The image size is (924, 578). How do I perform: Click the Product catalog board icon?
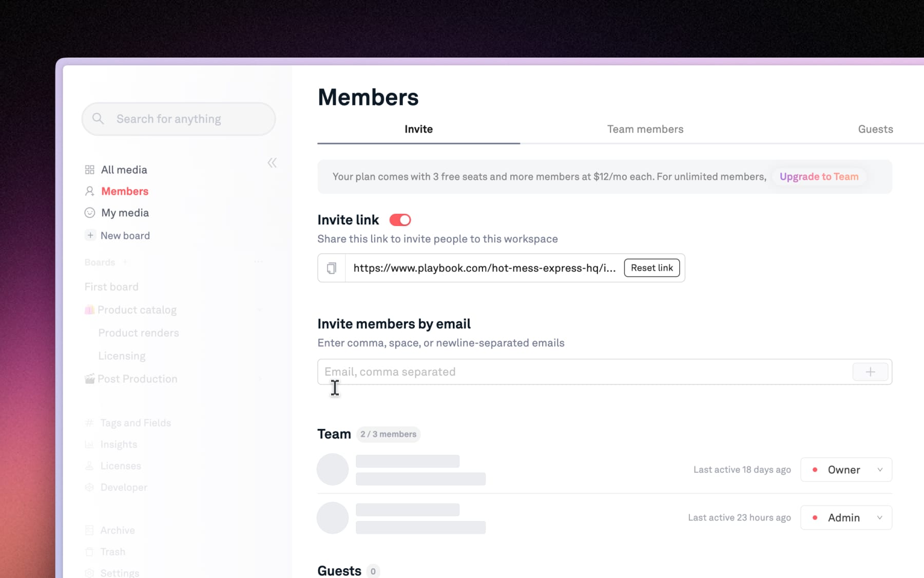89,310
